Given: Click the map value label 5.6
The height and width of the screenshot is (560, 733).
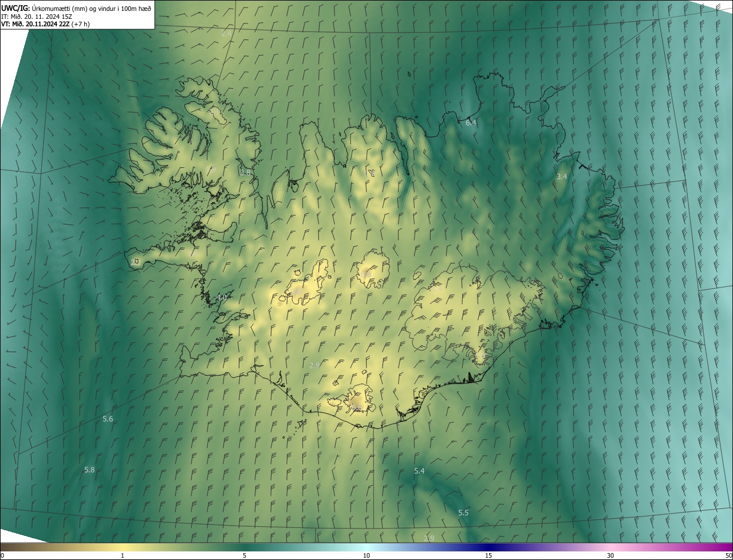Looking at the screenshot, I should [x=108, y=419].
